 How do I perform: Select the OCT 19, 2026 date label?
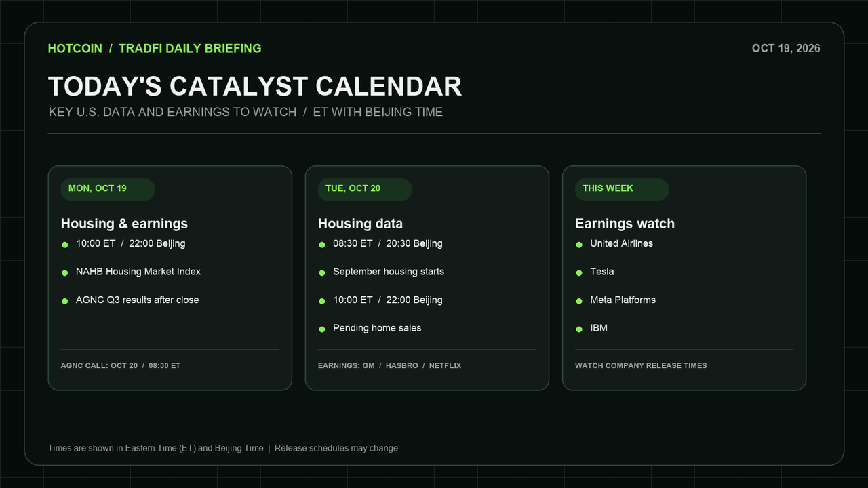pyautogui.click(x=786, y=49)
